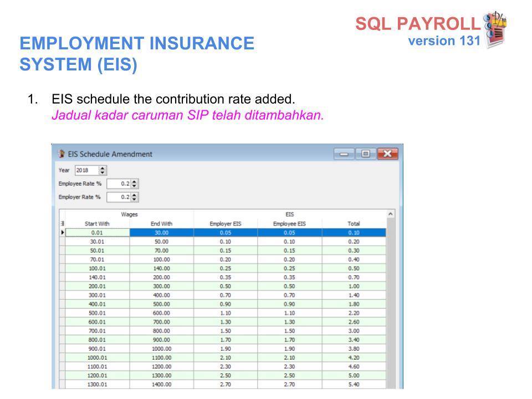Click the End With column header

(x=161, y=223)
